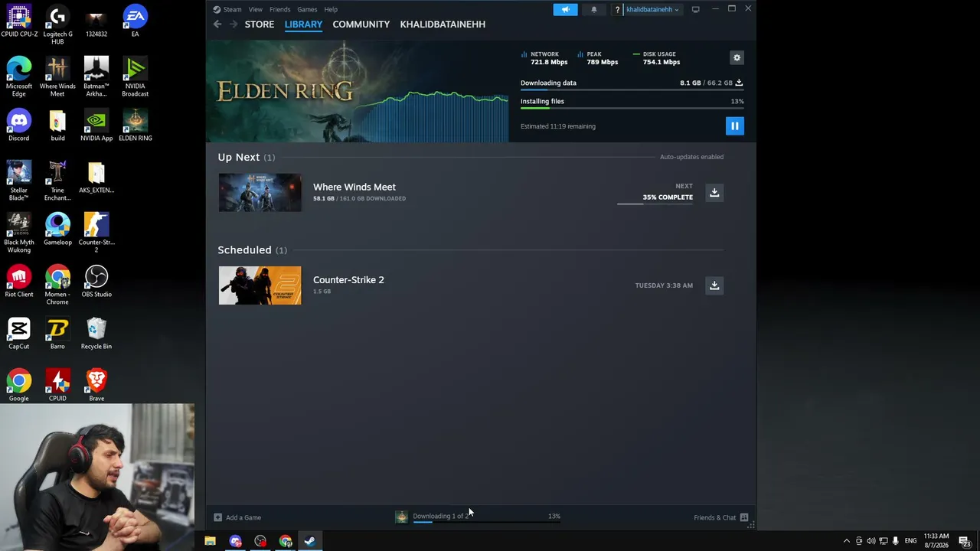Open Steam from the taskbar

coord(310,541)
